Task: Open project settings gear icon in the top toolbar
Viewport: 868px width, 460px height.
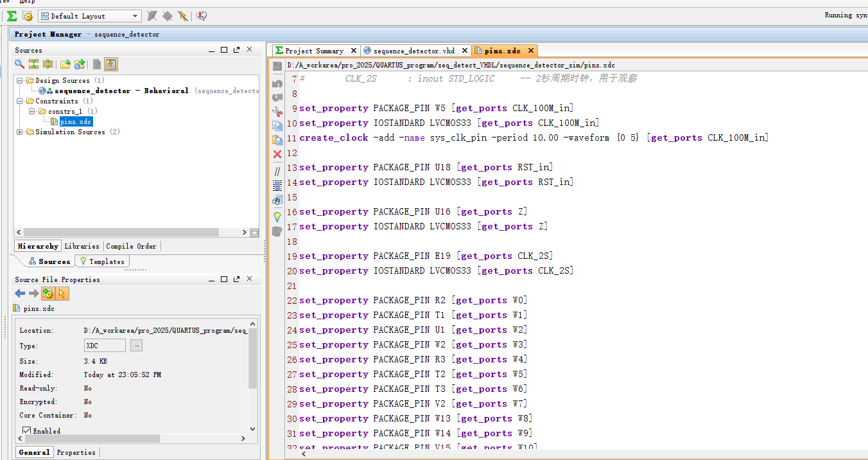Action: (x=28, y=16)
